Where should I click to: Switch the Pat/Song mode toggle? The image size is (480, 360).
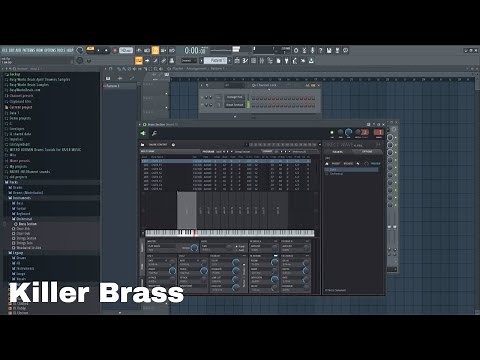coord(90,50)
